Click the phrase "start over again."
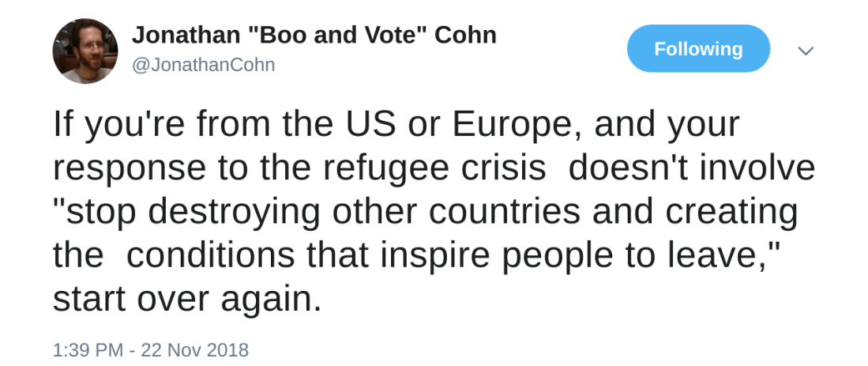 (187, 300)
